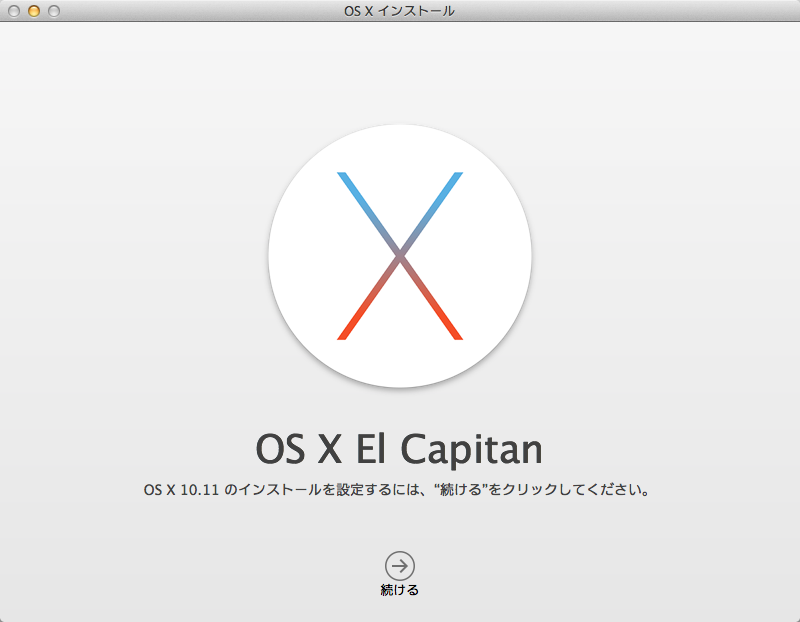This screenshot has width=800, height=622.
Task: Click the OS X 10.11 instruction text
Action: [x=396, y=490]
